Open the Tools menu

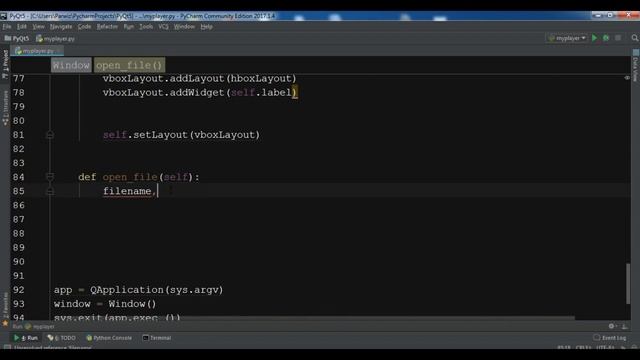click(x=146, y=27)
